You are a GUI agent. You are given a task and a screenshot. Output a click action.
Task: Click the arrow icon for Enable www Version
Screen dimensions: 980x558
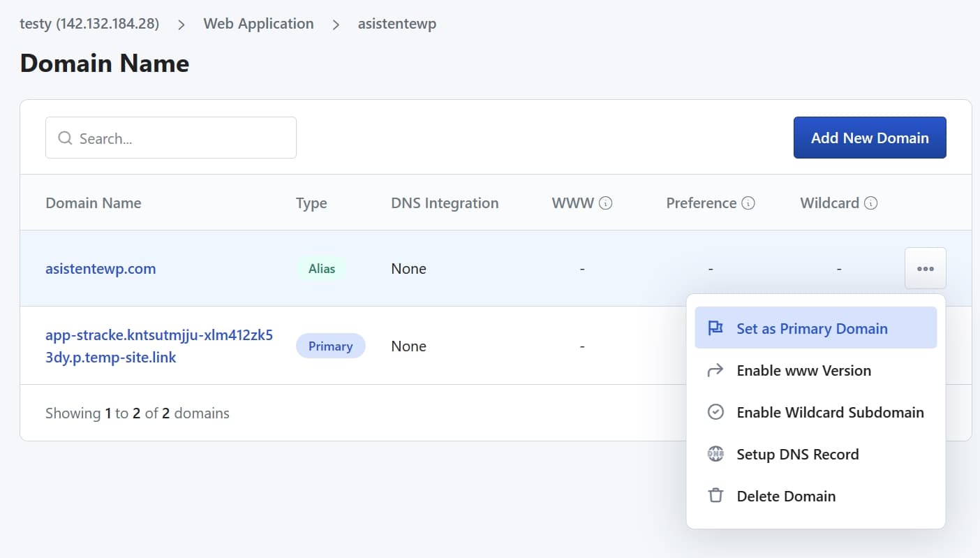point(715,370)
